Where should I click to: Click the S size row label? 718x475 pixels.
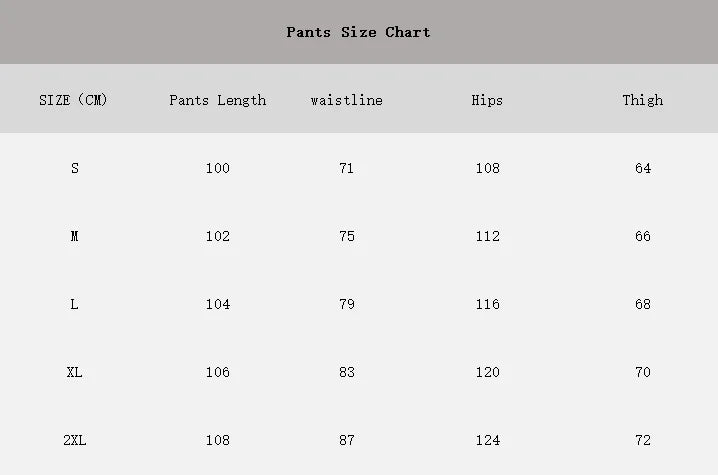[75, 168]
